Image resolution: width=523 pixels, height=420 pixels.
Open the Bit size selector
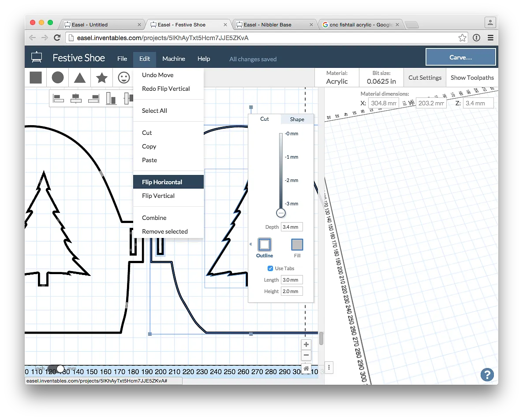click(381, 78)
